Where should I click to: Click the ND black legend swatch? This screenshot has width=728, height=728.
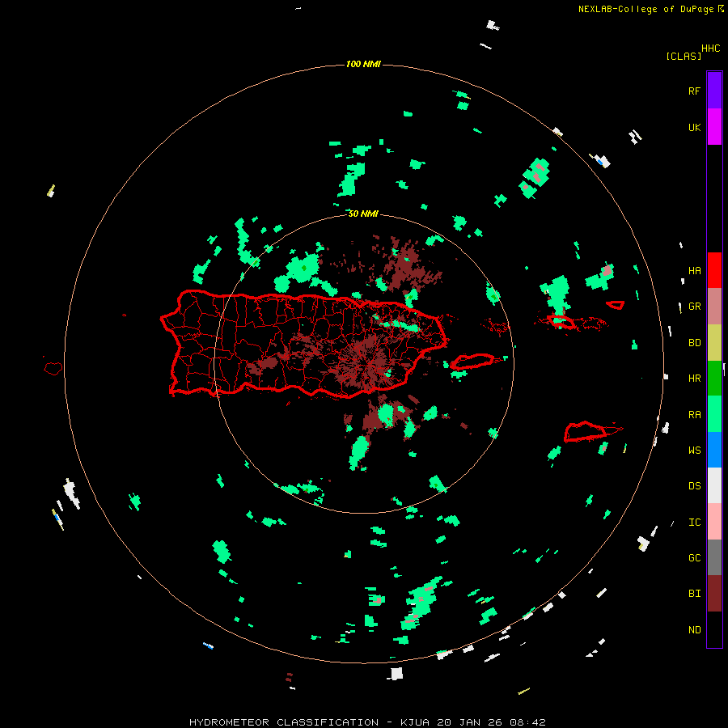(x=714, y=629)
